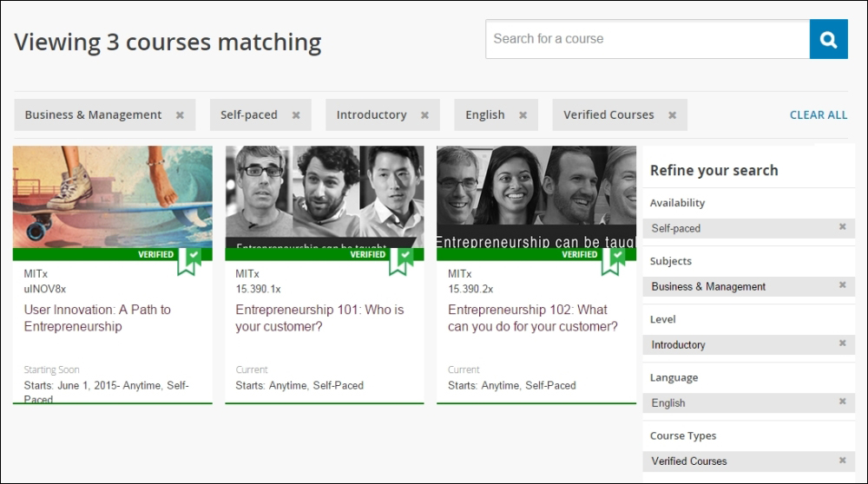Click verified ribbon icon on User Innovation card
The height and width of the screenshot is (484, 868).
click(189, 262)
